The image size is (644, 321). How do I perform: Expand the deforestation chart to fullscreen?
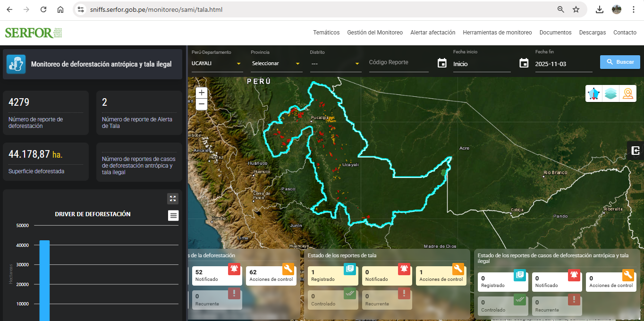(173, 199)
